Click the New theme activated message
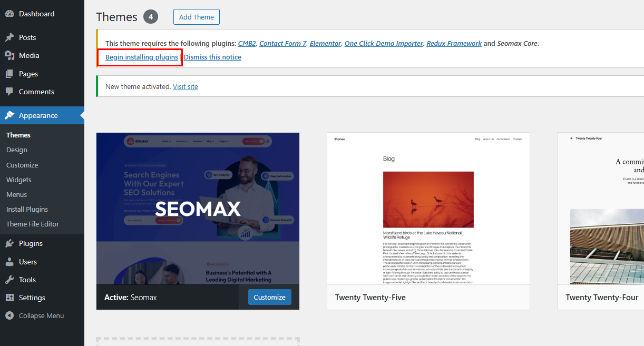The image size is (644, 346). (x=138, y=86)
